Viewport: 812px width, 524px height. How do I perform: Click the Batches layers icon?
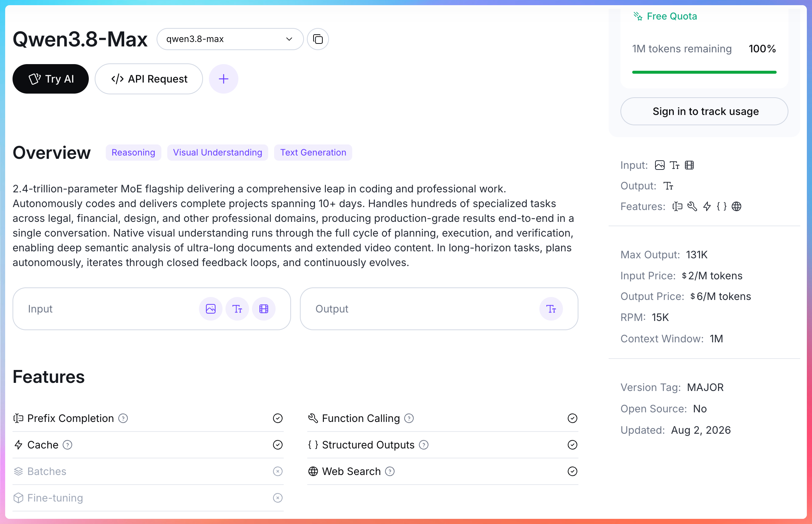(x=18, y=471)
